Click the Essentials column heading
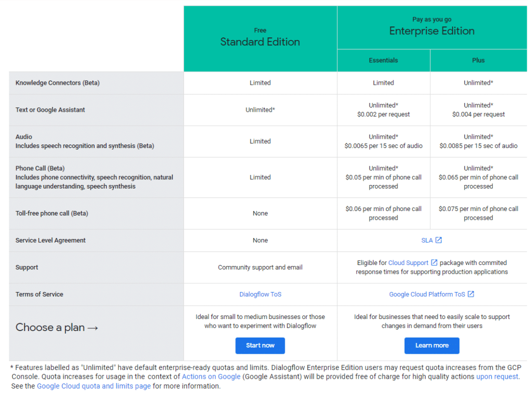Screen dimensions: 532x398 pyautogui.click(x=383, y=60)
